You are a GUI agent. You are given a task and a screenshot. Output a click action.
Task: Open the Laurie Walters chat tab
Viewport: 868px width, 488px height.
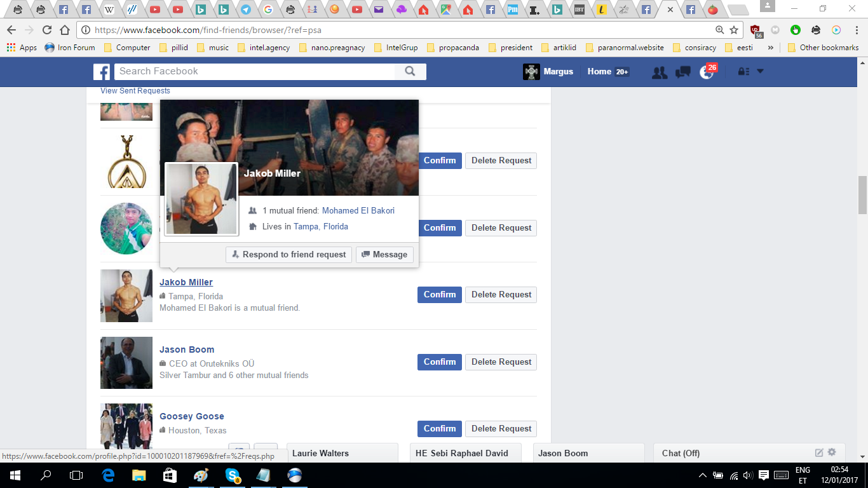pyautogui.click(x=342, y=453)
